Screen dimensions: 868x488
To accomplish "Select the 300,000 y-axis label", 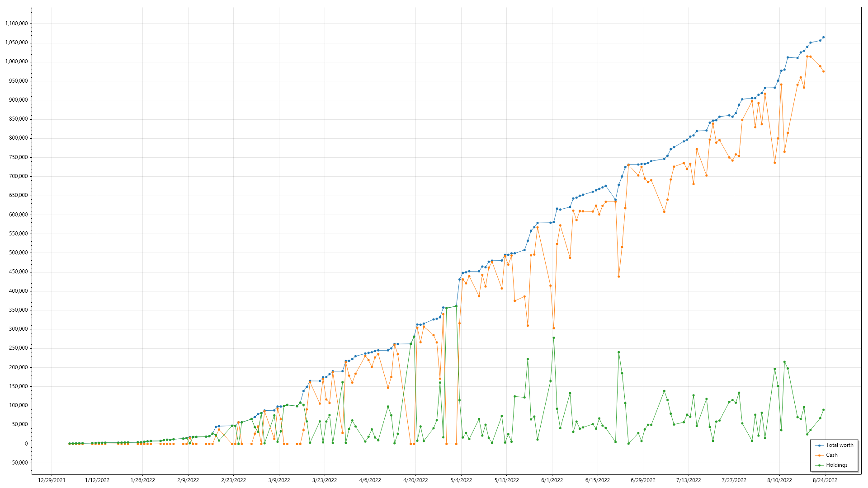I will coord(19,329).
